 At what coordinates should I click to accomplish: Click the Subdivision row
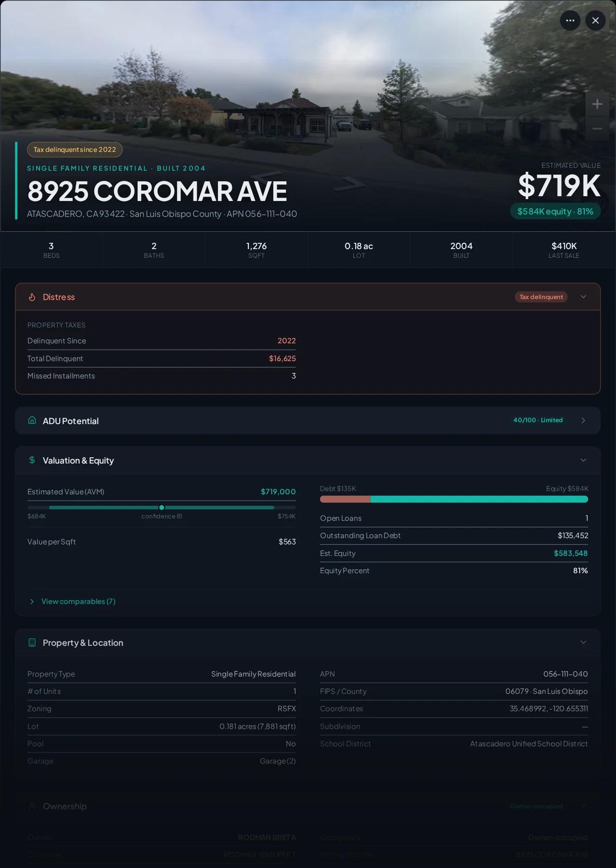pos(454,726)
